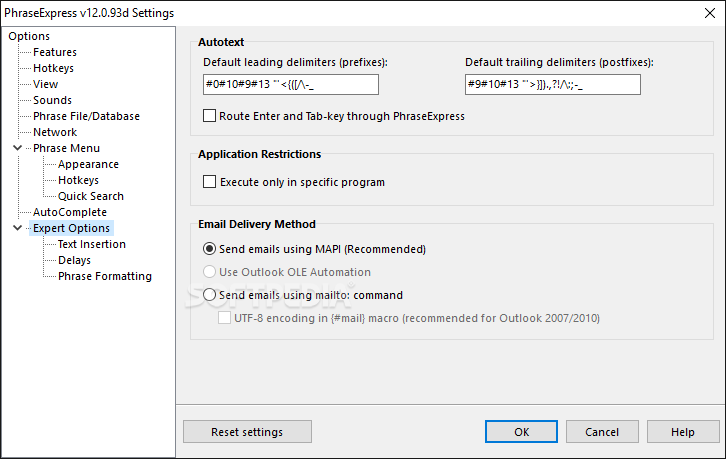Click the default leading delimiters field
Viewport: 726px width, 459px height.
(291, 84)
